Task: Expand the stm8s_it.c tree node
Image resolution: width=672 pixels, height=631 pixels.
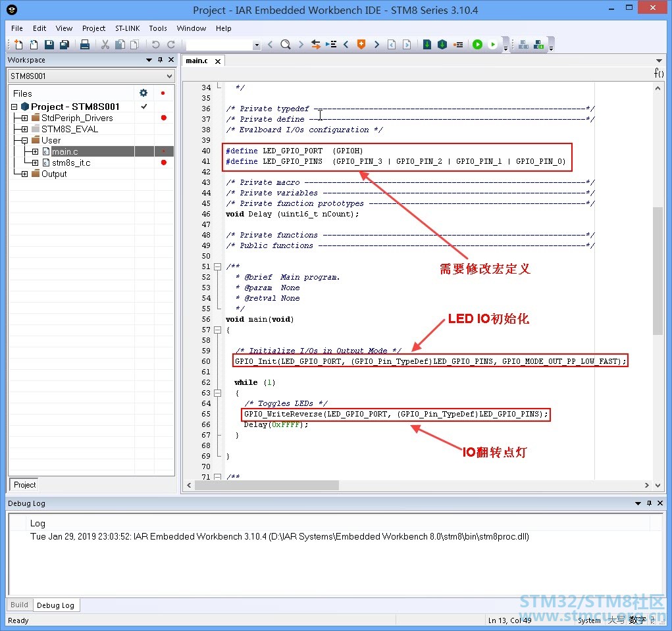Action: 35,163
